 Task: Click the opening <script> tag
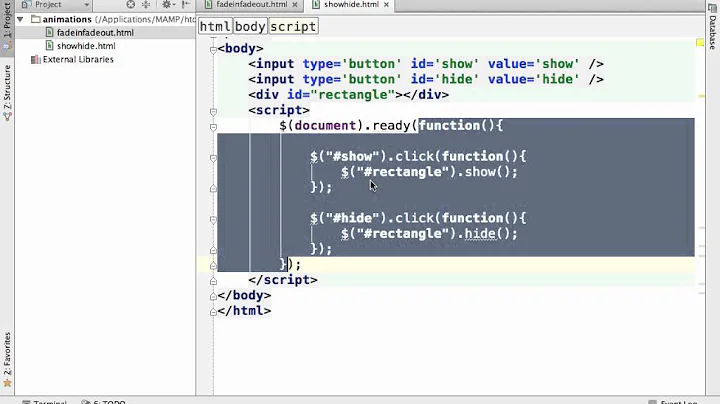pyautogui.click(x=279, y=110)
